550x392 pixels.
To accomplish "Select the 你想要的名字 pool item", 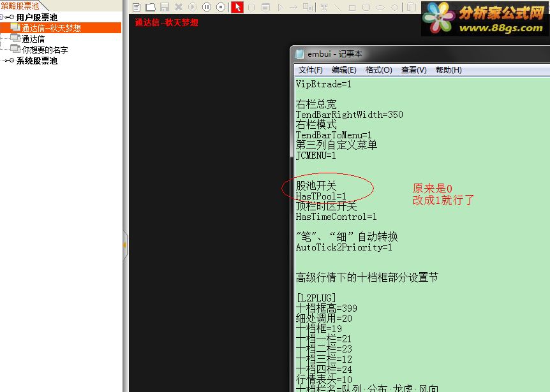I will coord(45,50).
